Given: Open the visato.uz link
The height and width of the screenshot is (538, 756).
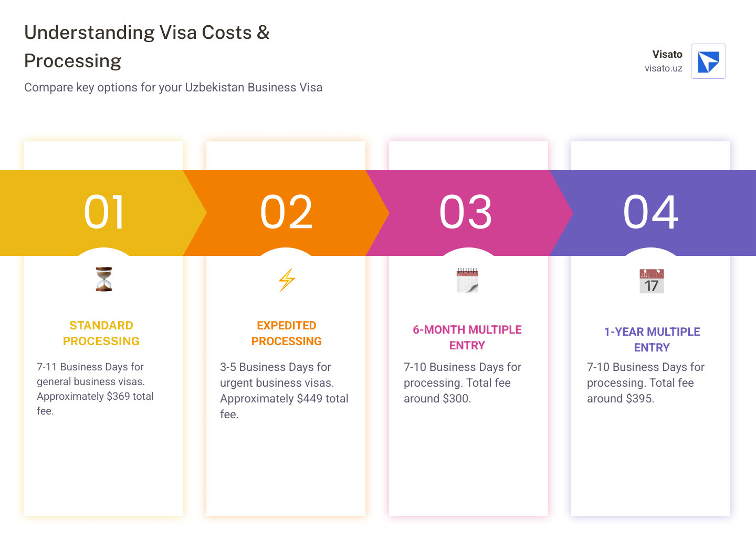Looking at the screenshot, I should 663,68.
